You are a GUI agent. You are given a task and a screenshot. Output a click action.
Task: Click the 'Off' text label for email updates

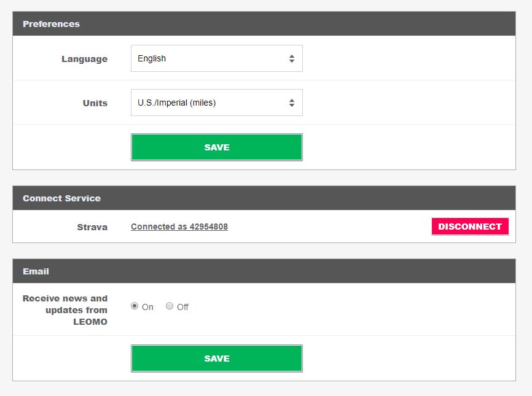(182, 307)
